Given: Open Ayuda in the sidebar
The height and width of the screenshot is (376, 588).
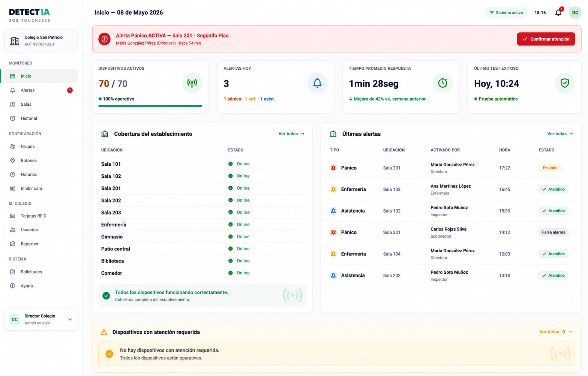Looking at the screenshot, I should (x=41, y=286).
